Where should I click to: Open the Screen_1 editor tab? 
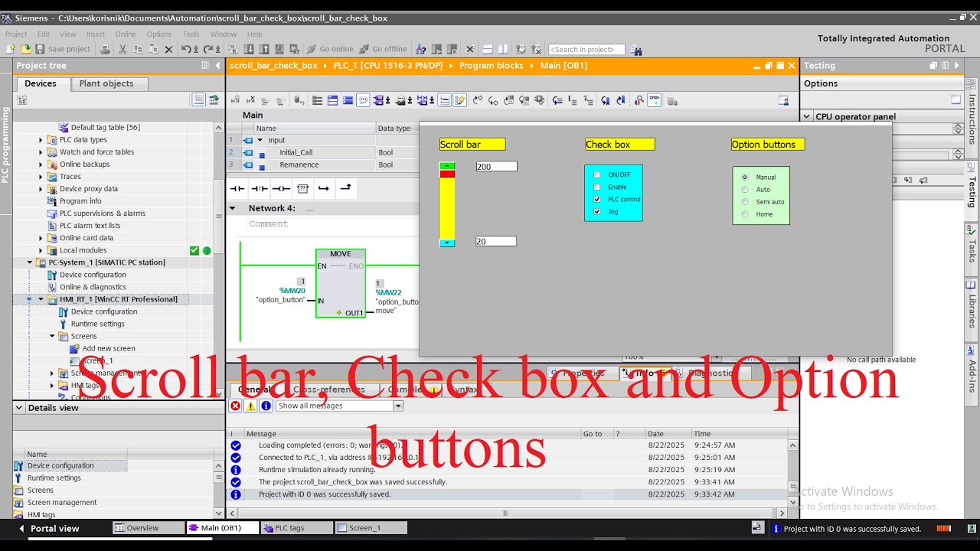pyautogui.click(x=371, y=528)
